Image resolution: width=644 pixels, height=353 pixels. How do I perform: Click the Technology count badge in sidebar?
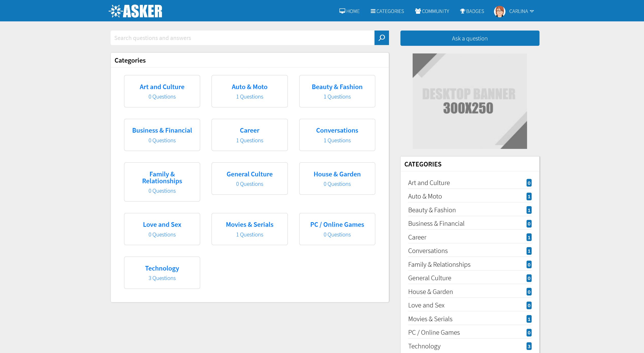coord(529,346)
